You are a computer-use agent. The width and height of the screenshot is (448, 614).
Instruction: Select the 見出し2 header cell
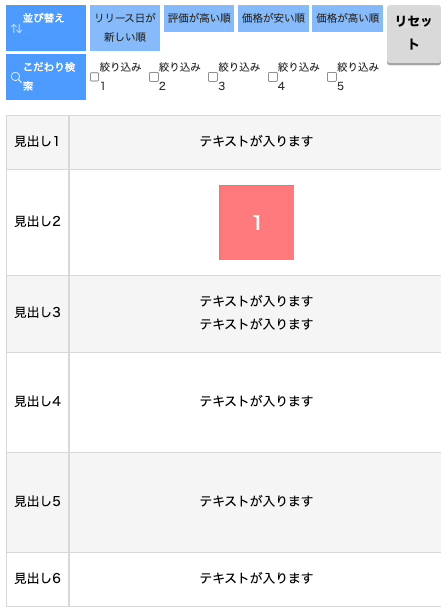point(38,222)
